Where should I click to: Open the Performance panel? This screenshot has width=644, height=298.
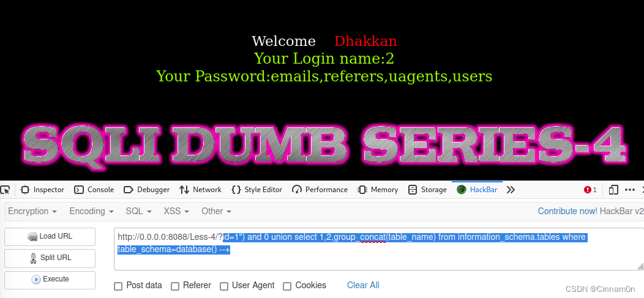point(320,190)
